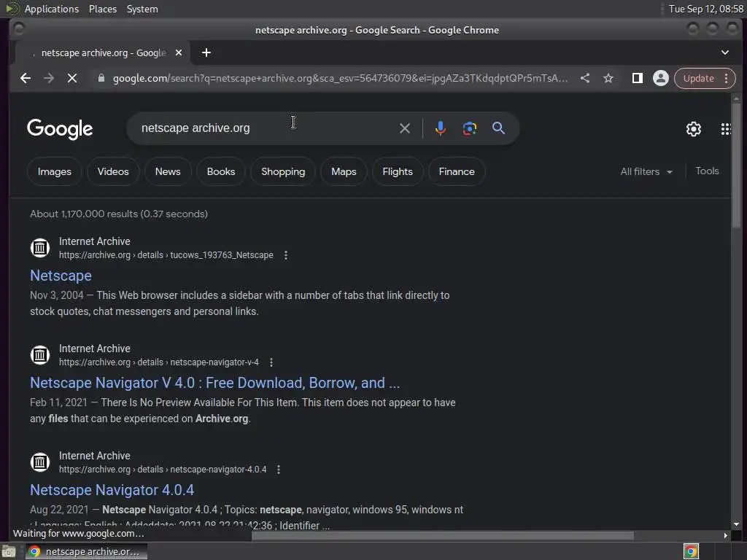Image resolution: width=747 pixels, height=560 pixels.
Task: Filter results by Videos
Action: coord(113,172)
